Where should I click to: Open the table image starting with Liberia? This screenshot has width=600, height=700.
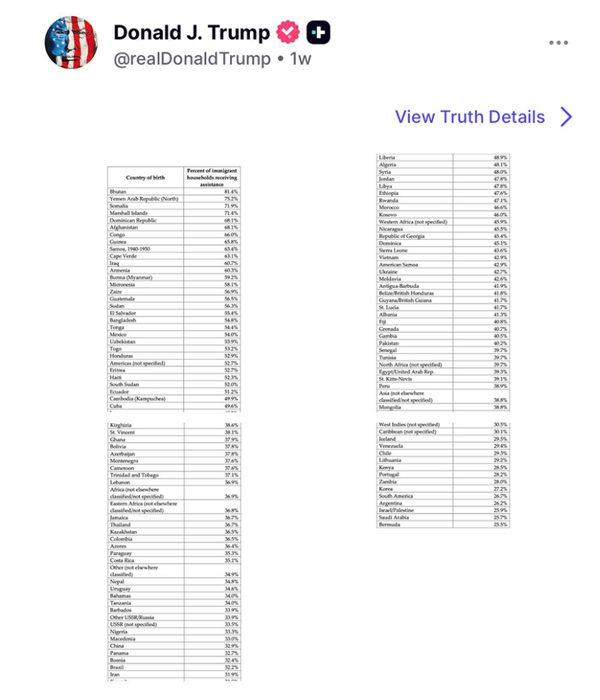443,283
